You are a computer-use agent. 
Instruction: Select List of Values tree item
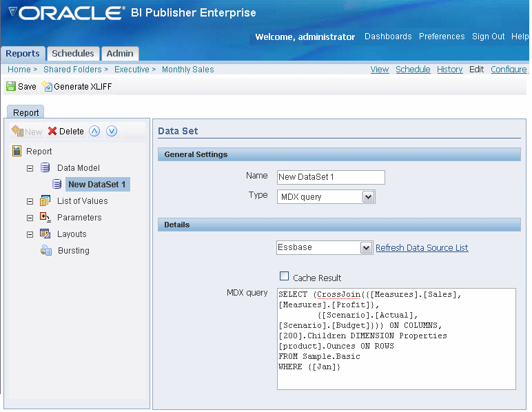coord(83,200)
